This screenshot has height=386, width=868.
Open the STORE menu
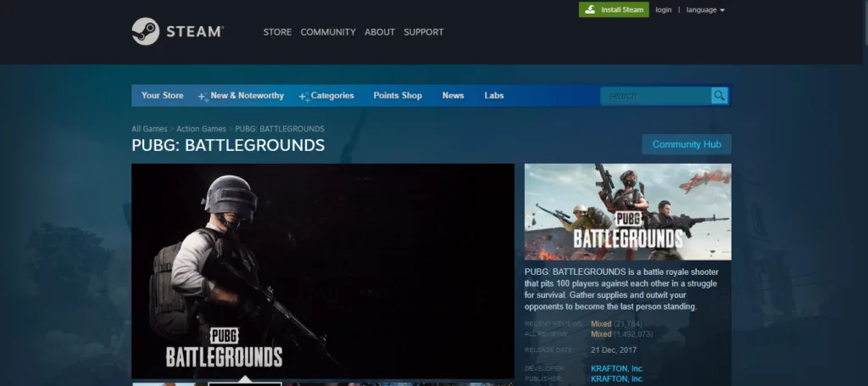click(277, 32)
